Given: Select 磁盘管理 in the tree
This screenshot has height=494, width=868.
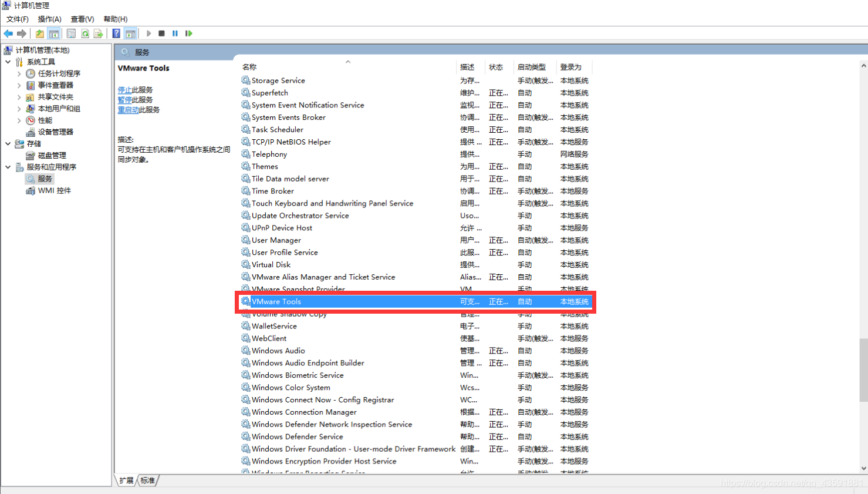Looking at the screenshot, I should click(x=52, y=156).
